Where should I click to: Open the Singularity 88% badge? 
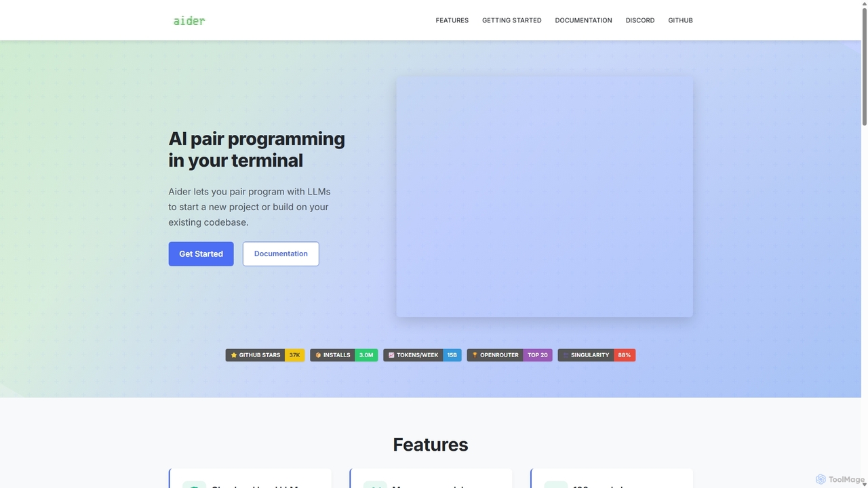coord(597,355)
